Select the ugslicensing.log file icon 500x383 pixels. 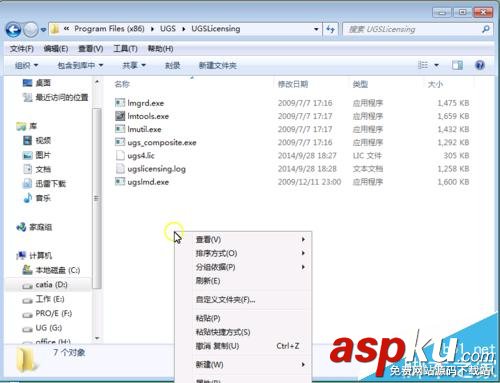tap(120, 169)
